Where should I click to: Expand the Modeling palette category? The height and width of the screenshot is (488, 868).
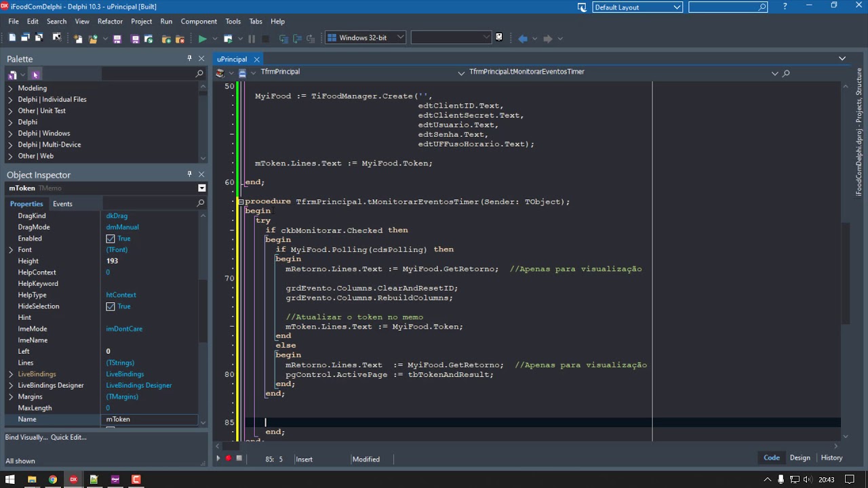[10, 88]
